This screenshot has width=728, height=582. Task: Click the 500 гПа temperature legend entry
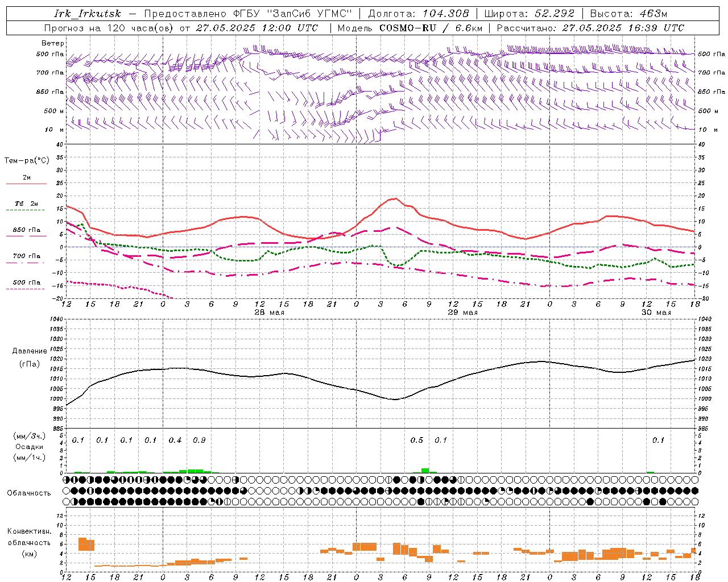pos(27,282)
